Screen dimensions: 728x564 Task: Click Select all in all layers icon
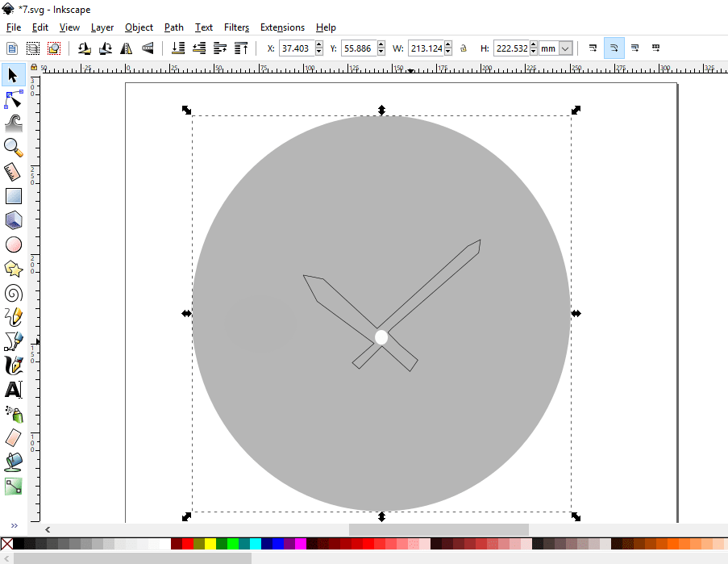(33, 48)
